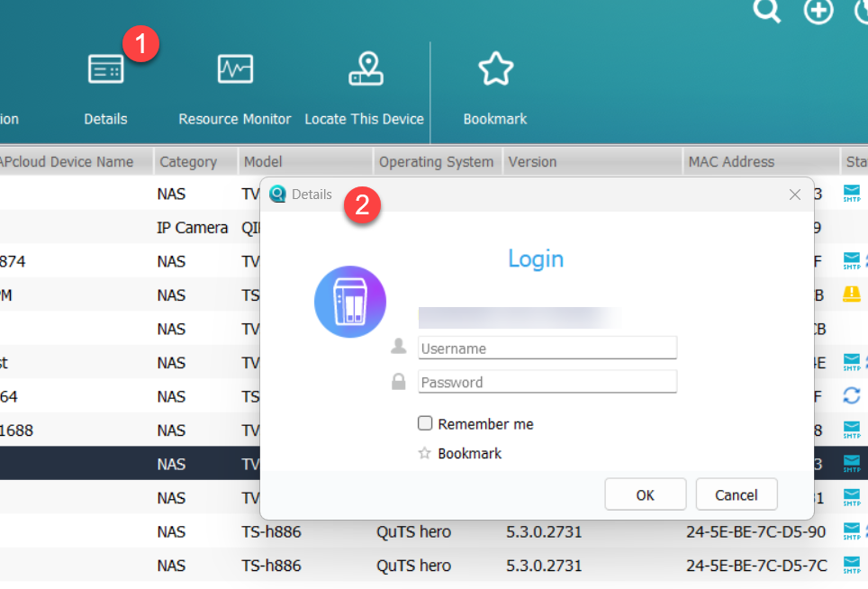Screen dimensions: 868x589
Task: Click the Username input field
Action: [547, 349]
